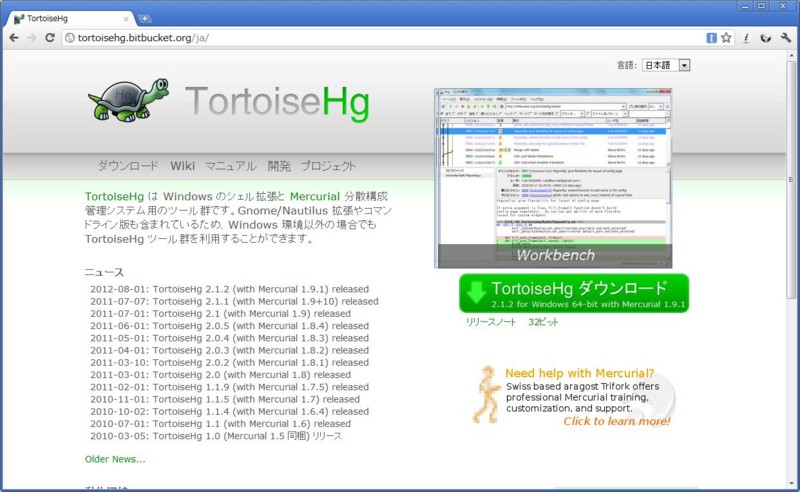
Task: Click the turtle logo image
Action: 129,99
